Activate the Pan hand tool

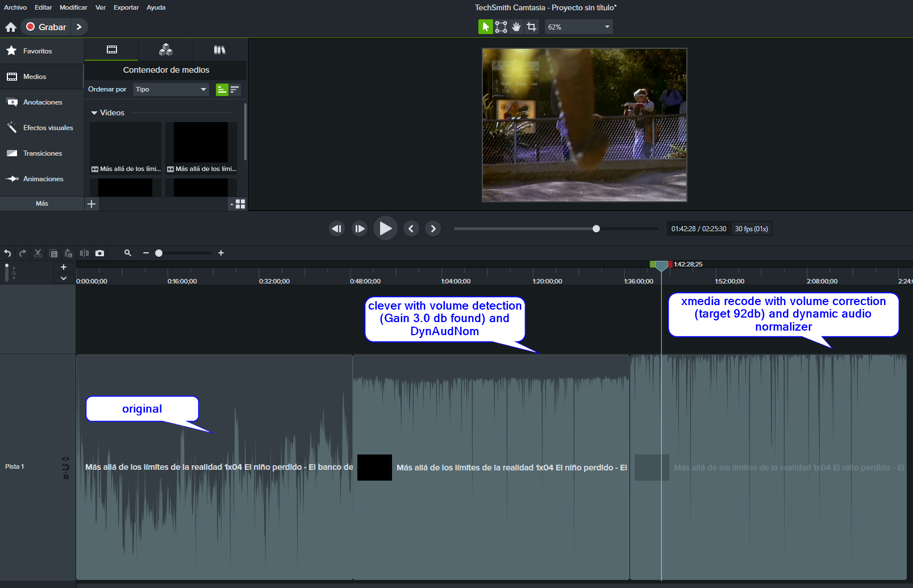(516, 27)
